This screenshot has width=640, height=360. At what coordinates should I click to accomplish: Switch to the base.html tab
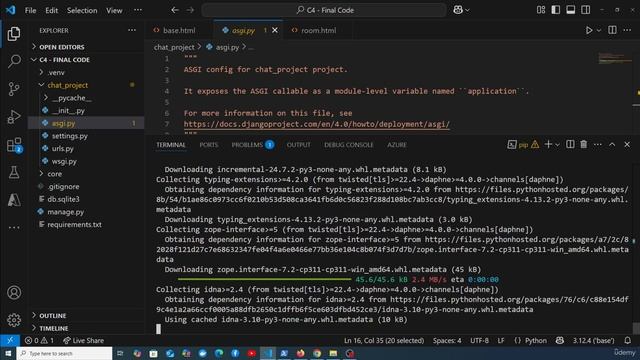[178, 30]
